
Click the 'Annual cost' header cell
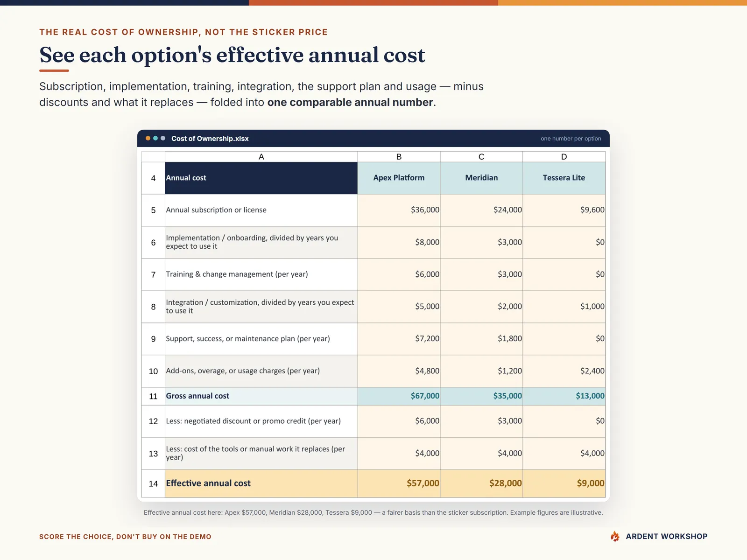(261, 178)
